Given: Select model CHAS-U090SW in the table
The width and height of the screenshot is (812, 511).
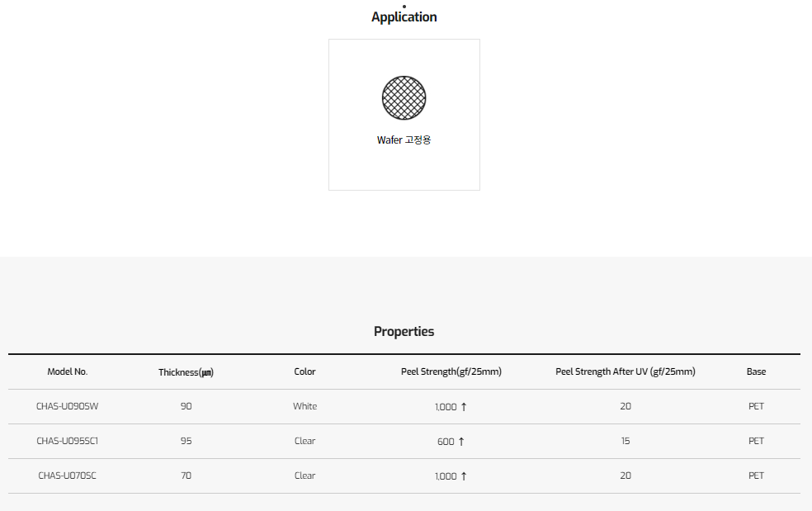Looking at the screenshot, I should (68, 406).
